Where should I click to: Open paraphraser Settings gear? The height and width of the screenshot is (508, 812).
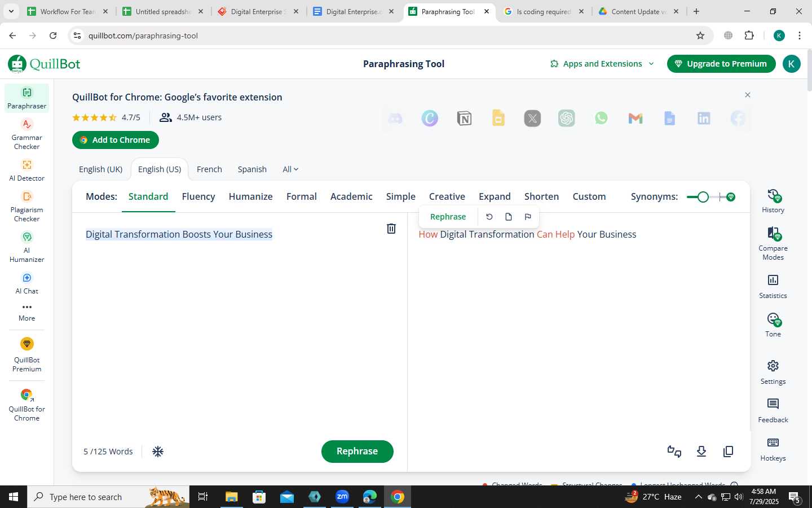click(x=773, y=373)
